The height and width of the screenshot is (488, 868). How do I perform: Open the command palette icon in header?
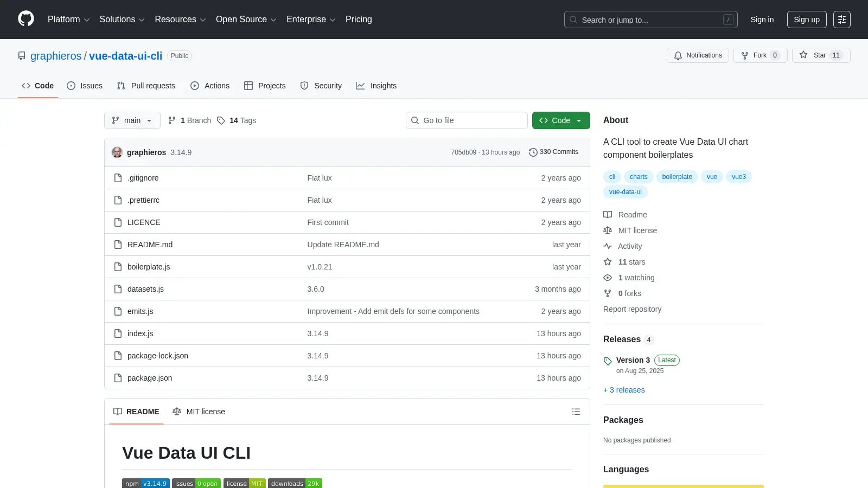842,20
